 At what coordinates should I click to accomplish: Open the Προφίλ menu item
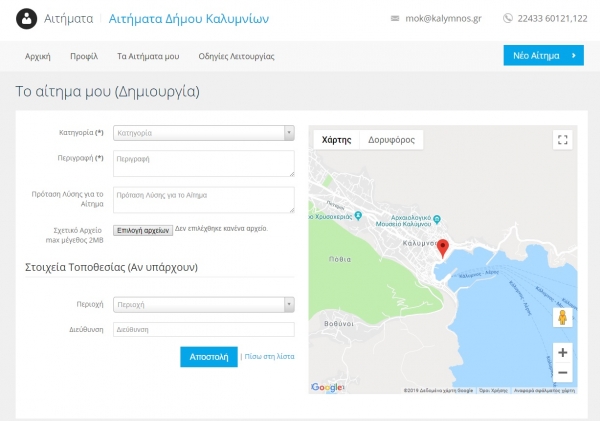84,56
